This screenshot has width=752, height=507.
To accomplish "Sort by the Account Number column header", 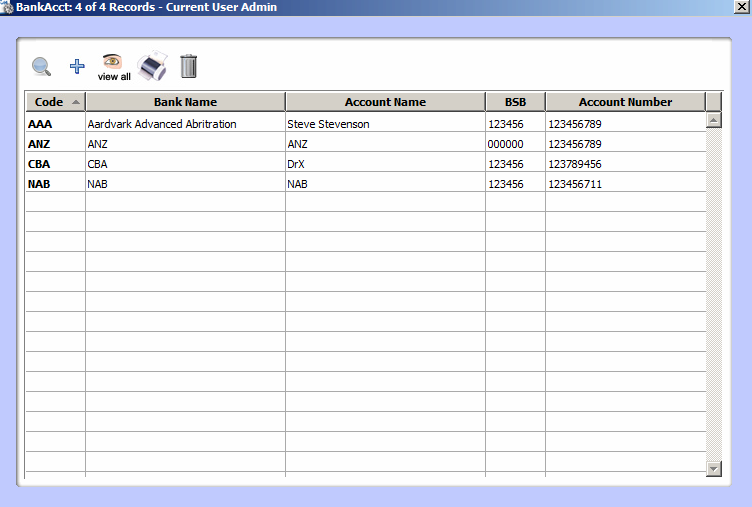I will tap(625, 102).
